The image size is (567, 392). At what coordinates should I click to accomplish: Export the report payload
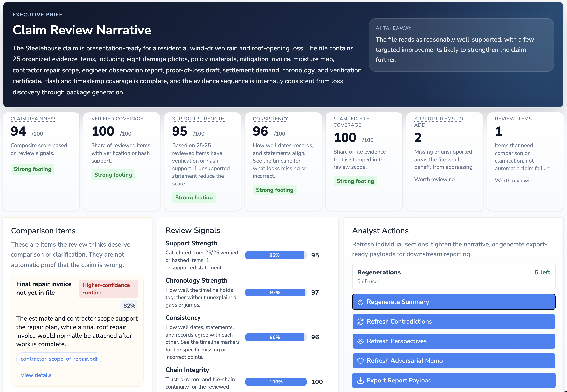(x=454, y=381)
